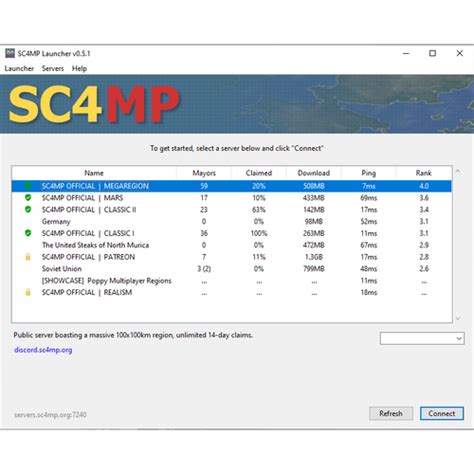
Task: Select the Germany server row
Action: (x=232, y=221)
